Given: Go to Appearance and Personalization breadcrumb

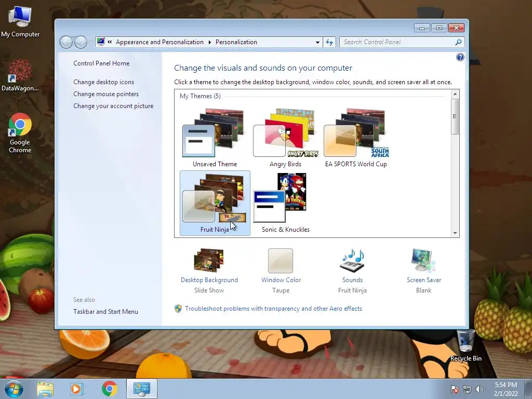Looking at the screenshot, I should [x=159, y=42].
